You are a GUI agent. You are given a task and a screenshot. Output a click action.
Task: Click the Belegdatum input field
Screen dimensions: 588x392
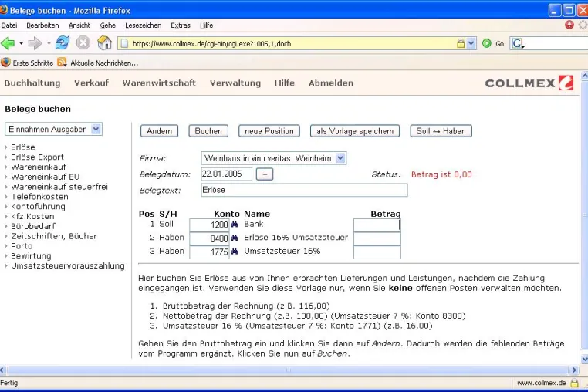(227, 174)
